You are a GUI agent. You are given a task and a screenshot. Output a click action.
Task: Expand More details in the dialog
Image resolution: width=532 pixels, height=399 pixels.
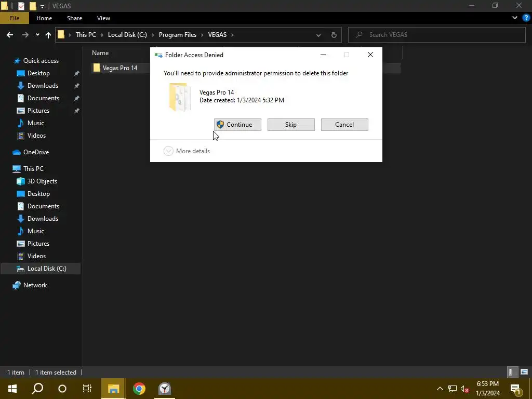[x=187, y=151]
